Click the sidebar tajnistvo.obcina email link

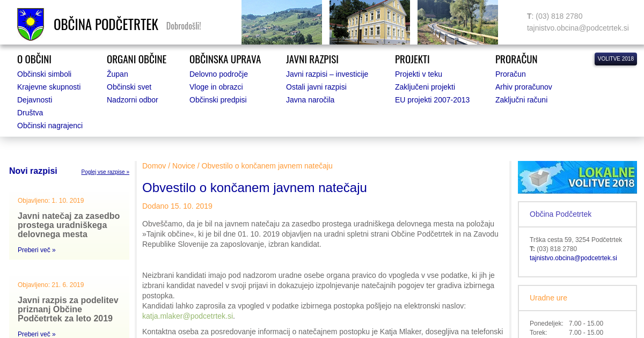tap(573, 258)
